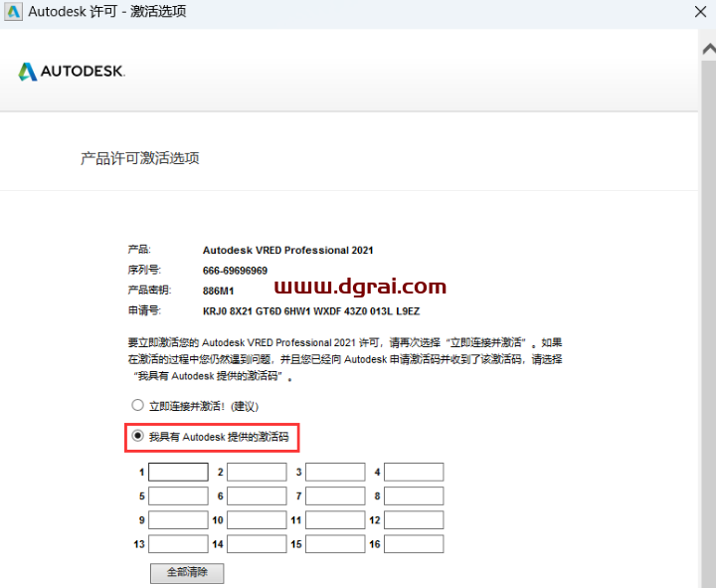Select activation code field 15
Image resolution: width=716 pixels, height=588 pixels.
tap(335, 544)
